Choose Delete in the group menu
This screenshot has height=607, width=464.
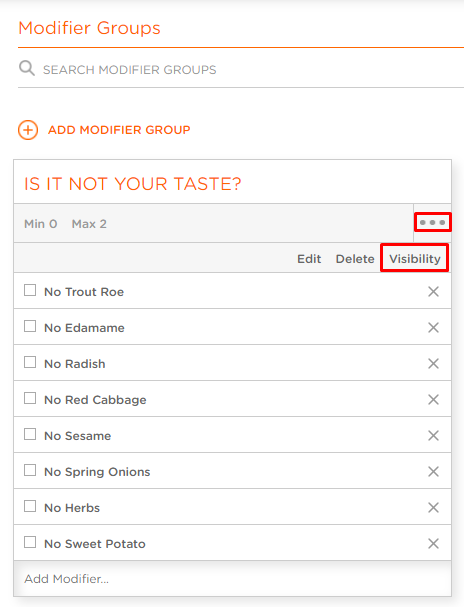355,259
